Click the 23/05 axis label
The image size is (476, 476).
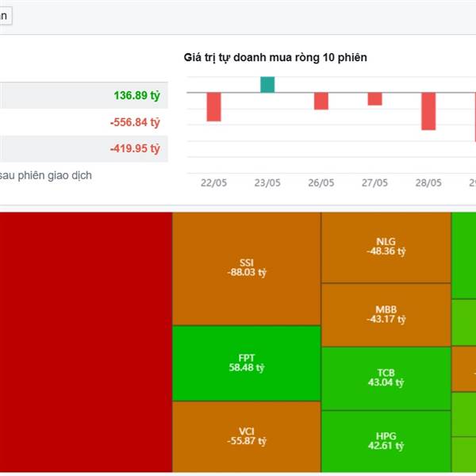coord(267,182)
